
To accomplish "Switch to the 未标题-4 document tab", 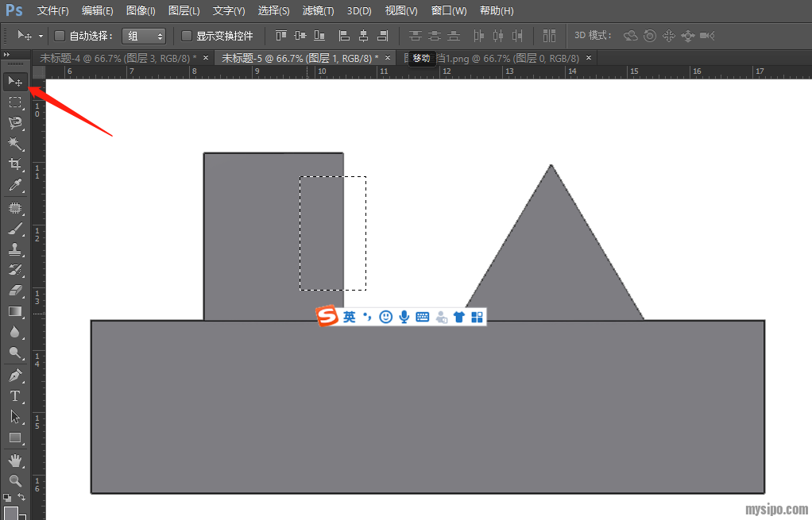I will 118,58.
